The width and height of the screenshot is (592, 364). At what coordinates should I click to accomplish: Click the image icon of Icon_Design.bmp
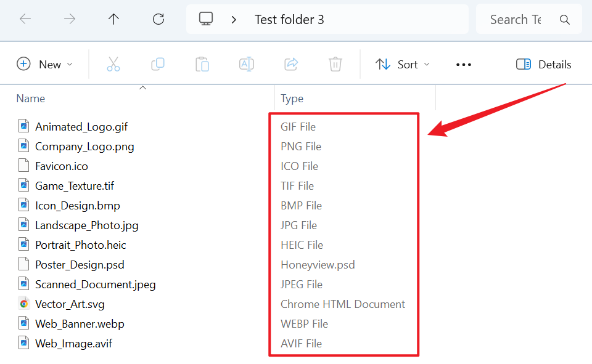(24, 204)
